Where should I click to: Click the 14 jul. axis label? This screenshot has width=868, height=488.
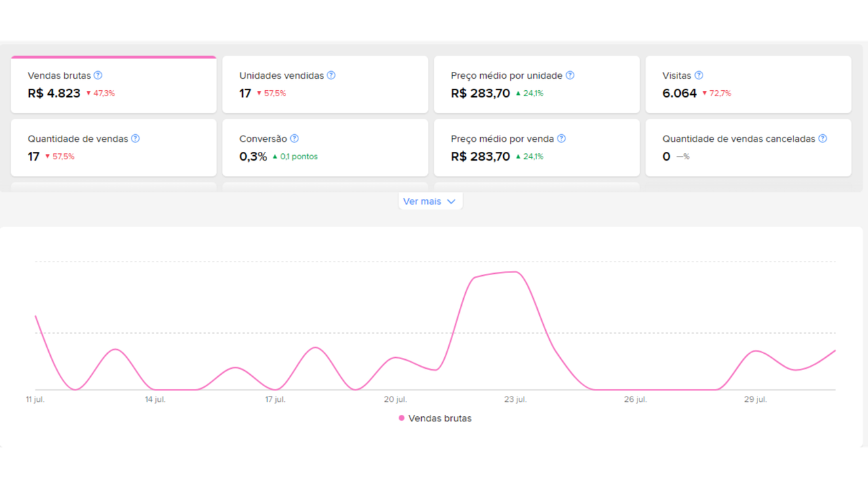[155, 400]
